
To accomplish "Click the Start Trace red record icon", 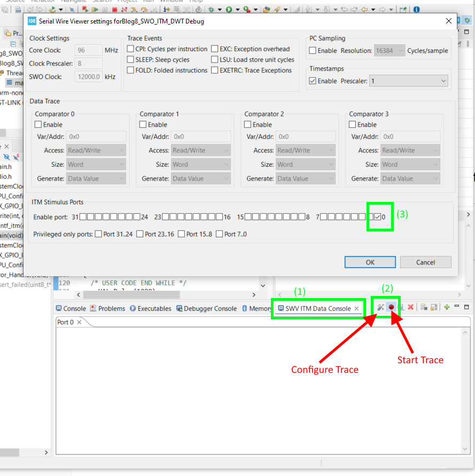I will (x=391, y=307).
